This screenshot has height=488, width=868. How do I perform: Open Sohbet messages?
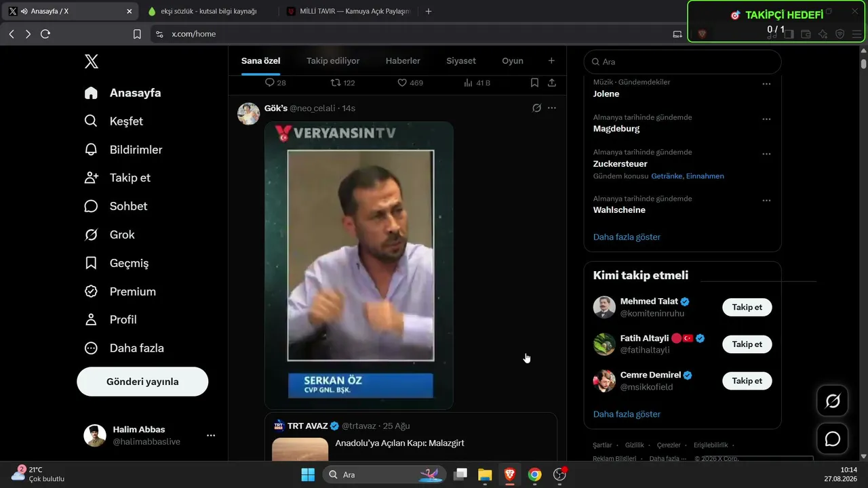(x=117, y=206)
